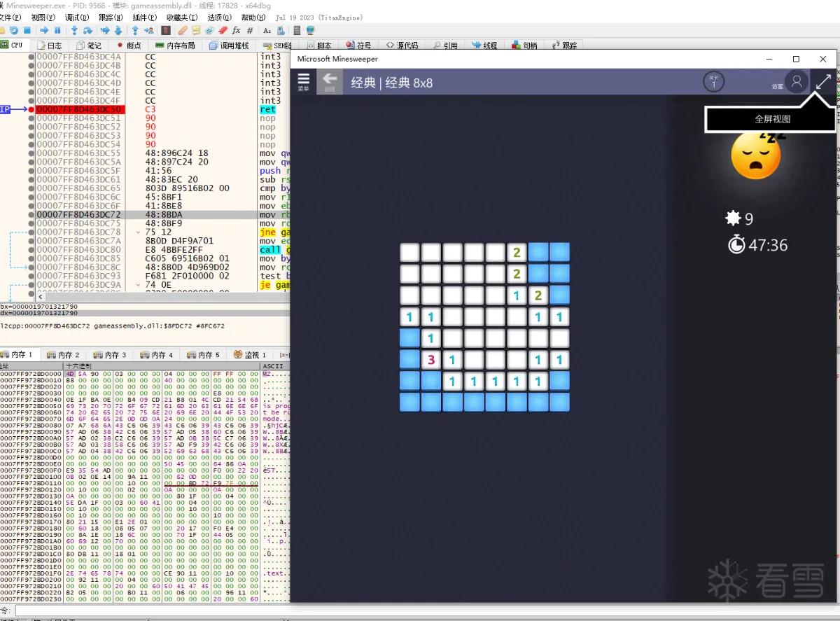Open the Minesweeper hamburger 菜单 menu
Image resolution: width=840 pixels, height=621 pixels.
[x=303, y=82]
